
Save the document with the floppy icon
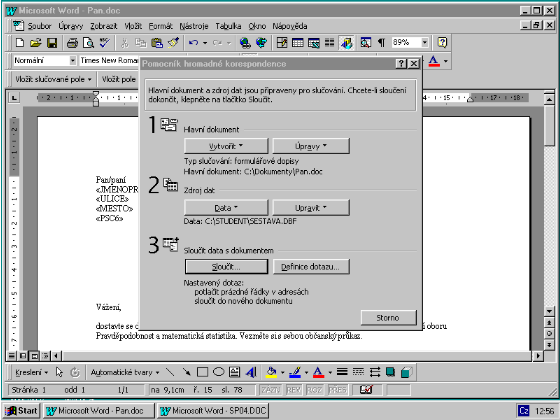(x=52, y=43)
